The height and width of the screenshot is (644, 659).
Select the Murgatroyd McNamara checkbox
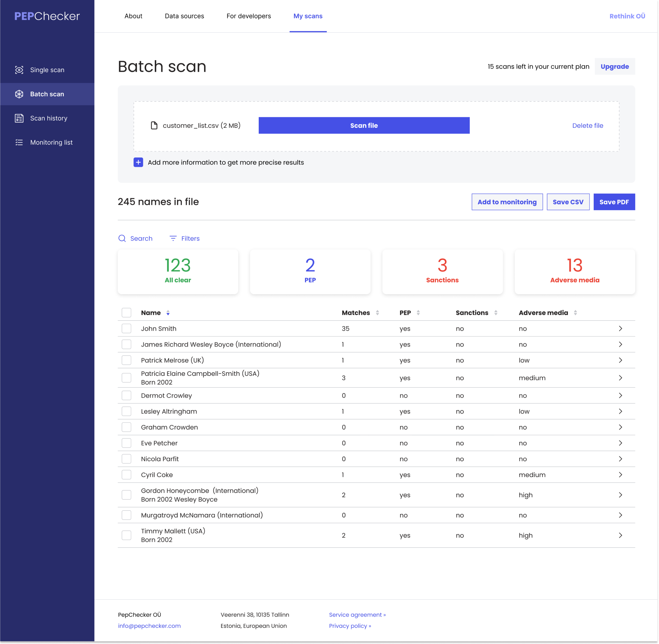tap(126, 515)
